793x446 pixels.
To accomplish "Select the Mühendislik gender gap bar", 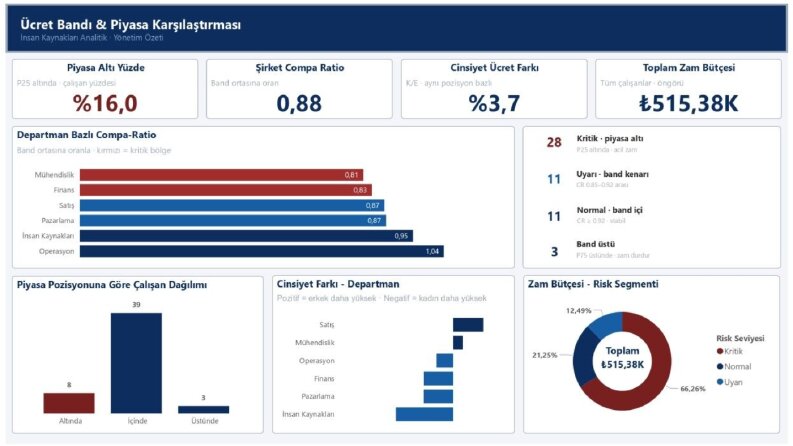I will click(x=458, y=342).
